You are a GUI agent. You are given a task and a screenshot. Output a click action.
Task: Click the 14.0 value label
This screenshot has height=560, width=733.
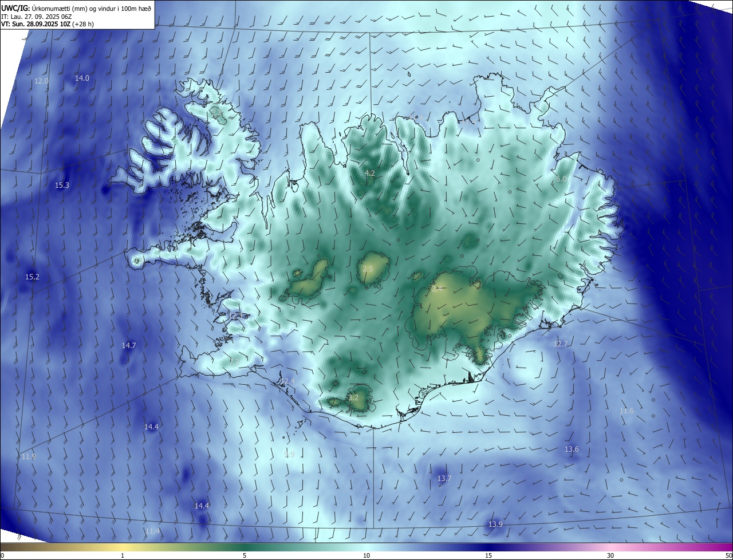click(x=82, y=78)
